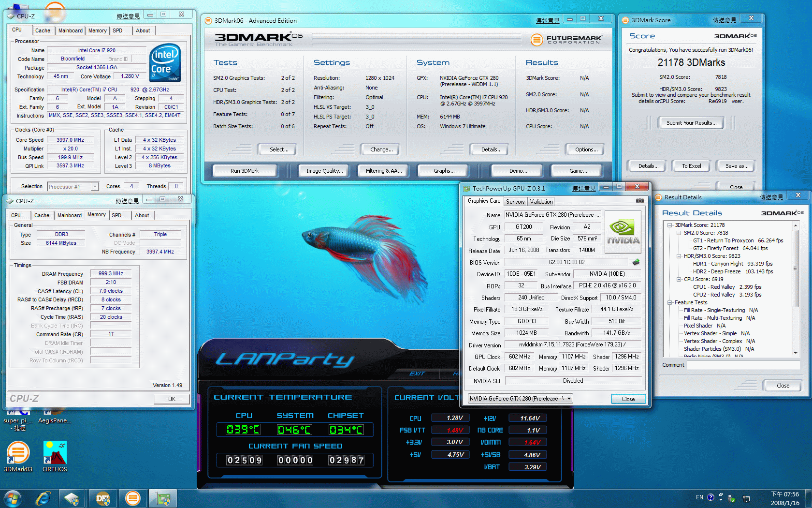
Task: Click the Image Quality... button
Action: pyautogui.click(x=325, y=171)
